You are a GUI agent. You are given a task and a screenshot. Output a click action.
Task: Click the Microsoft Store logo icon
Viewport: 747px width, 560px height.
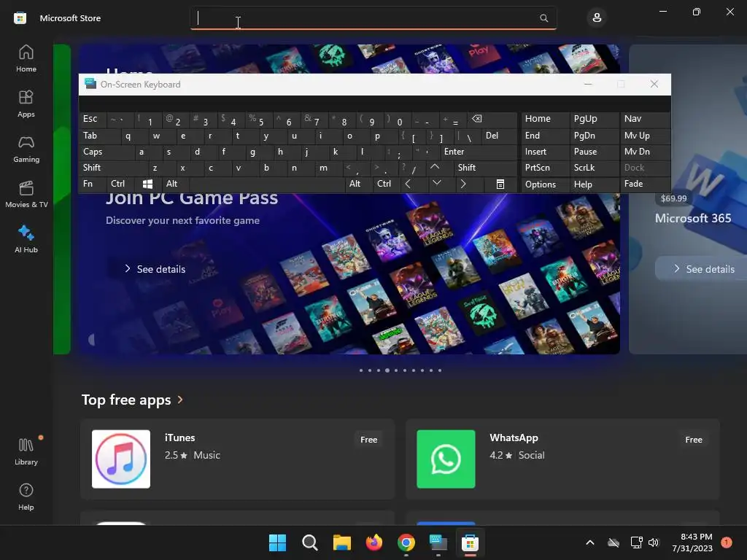click(20, 18)
